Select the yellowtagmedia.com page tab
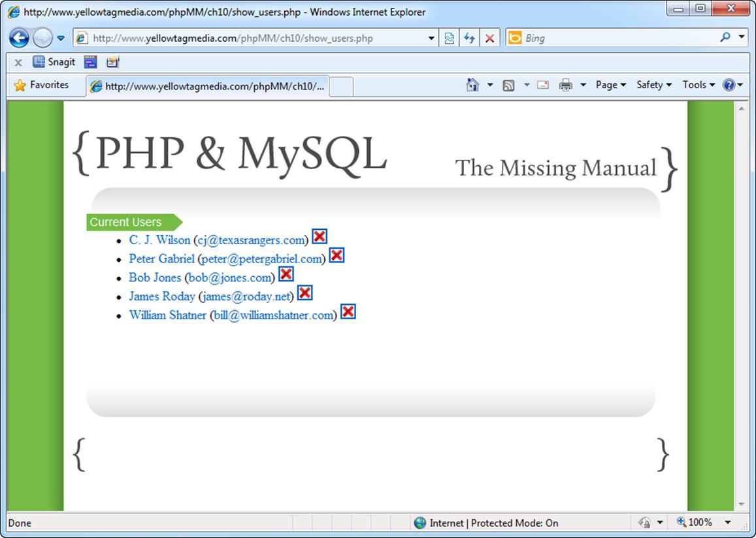Screen dimensions: 756x538 click(x=208, y=86)
